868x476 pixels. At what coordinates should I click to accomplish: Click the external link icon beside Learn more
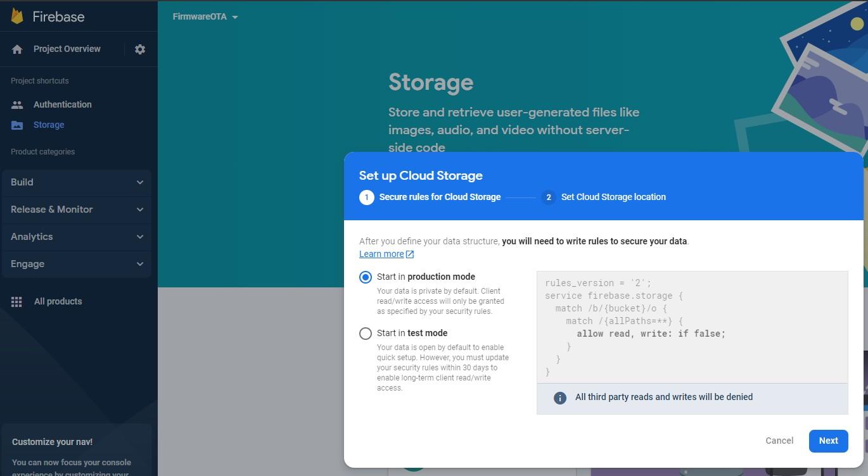coord(410,254)
